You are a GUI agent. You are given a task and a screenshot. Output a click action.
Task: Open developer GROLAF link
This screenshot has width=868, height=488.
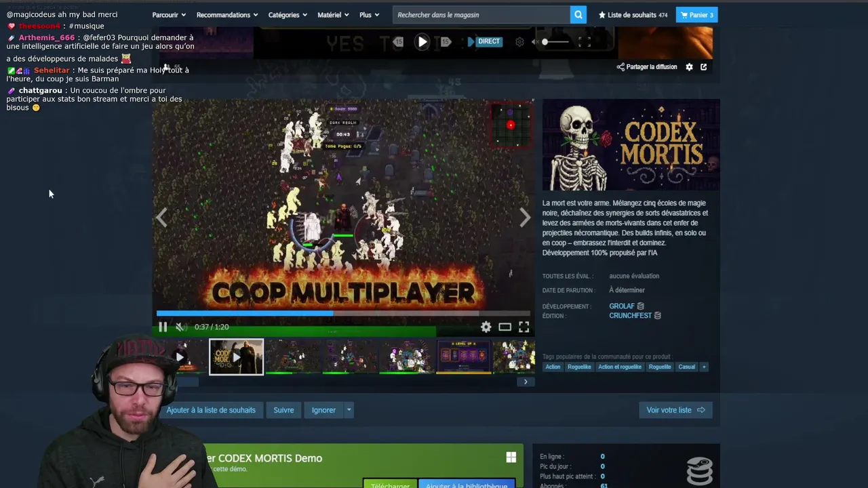click(622, 306)
